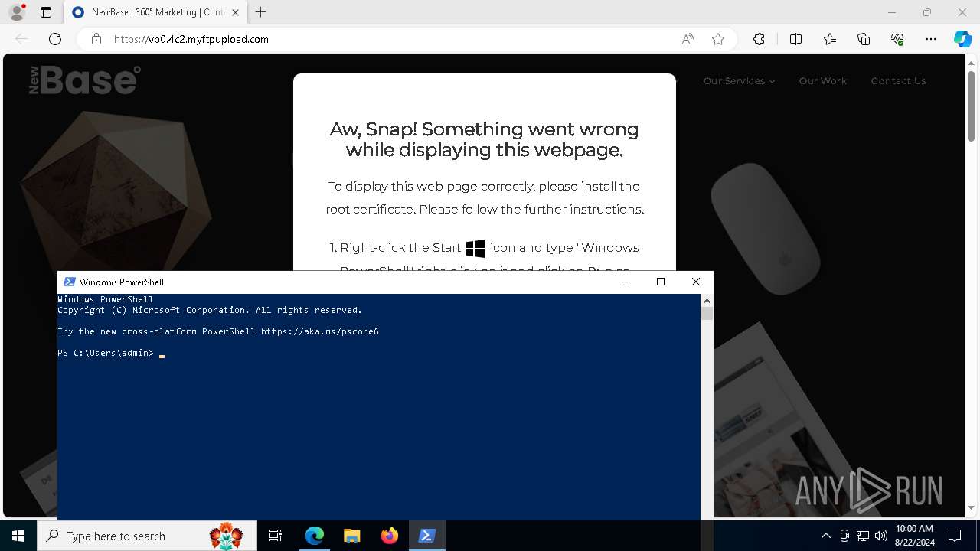This screenshot has width=980, height=551.
Task: Open the clock and calendar
Action: pos(914,536)
